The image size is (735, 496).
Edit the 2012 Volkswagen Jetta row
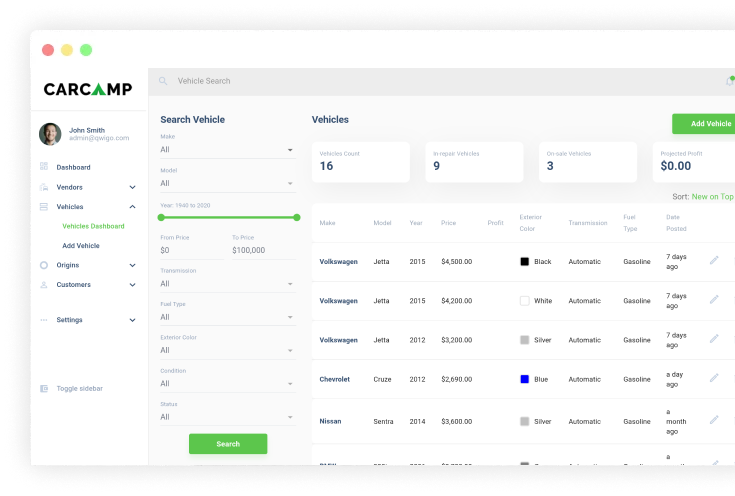(x=714, y=338)
